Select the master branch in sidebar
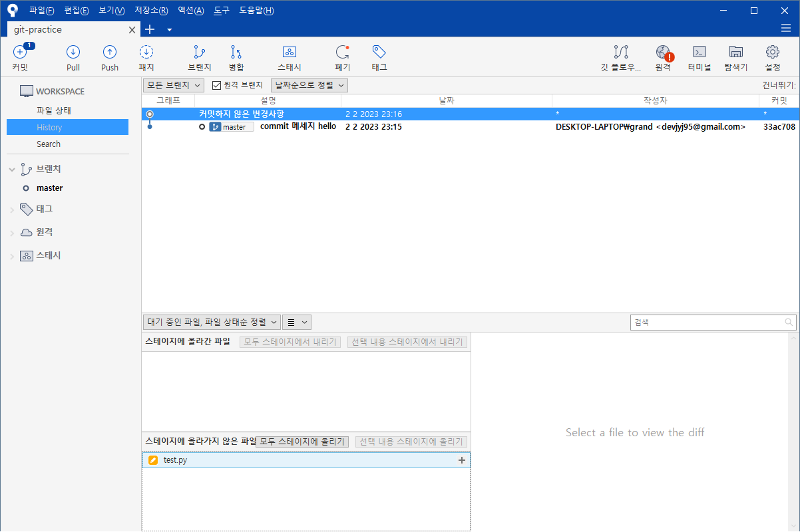Screen dimensions: 800x532 click(50, 188)
